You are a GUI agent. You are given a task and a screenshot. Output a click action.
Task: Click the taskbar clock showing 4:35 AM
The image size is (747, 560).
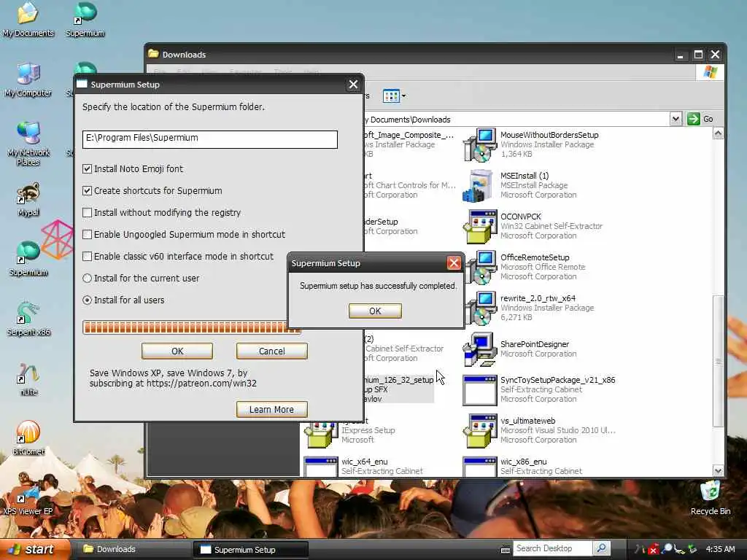[720, 549]
